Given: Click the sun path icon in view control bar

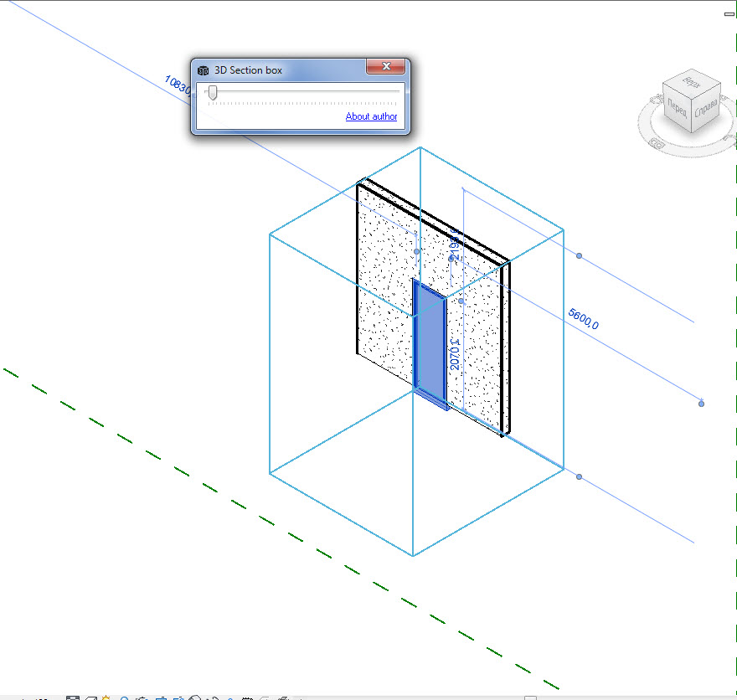Looking at the screenshot, I should [106, 698].
